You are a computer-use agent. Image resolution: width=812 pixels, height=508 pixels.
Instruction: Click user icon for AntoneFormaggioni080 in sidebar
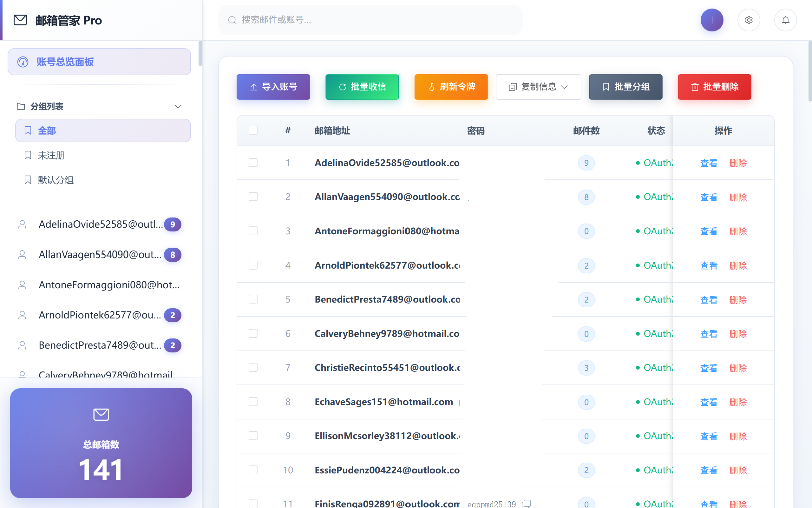tap(22, 285)
